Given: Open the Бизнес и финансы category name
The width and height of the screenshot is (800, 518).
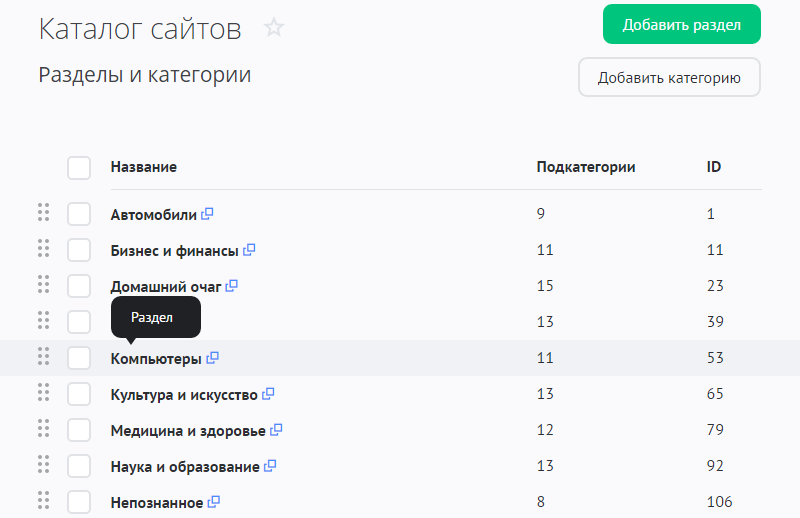Looking at the screenshot, I should click(174, 250).
